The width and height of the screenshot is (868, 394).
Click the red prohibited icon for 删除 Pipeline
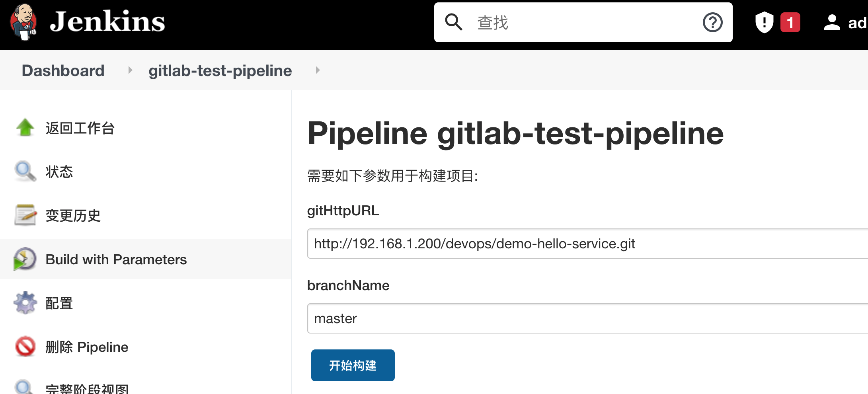click(25, 346)
